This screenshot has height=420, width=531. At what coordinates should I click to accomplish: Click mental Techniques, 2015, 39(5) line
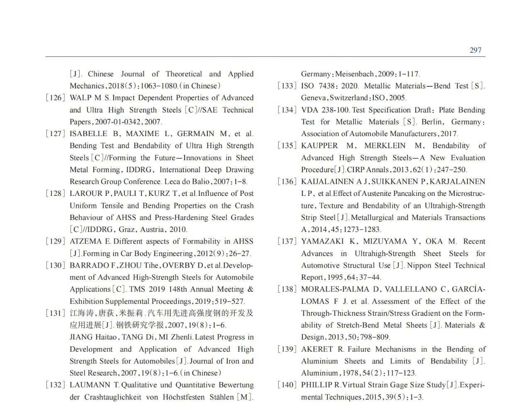pos(362,397)
